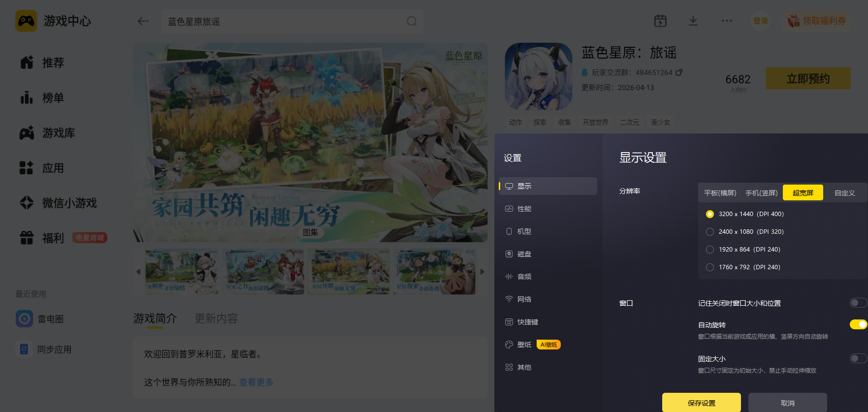Switch to 手机(竖屏) resolution tab

tap(761, 193)
